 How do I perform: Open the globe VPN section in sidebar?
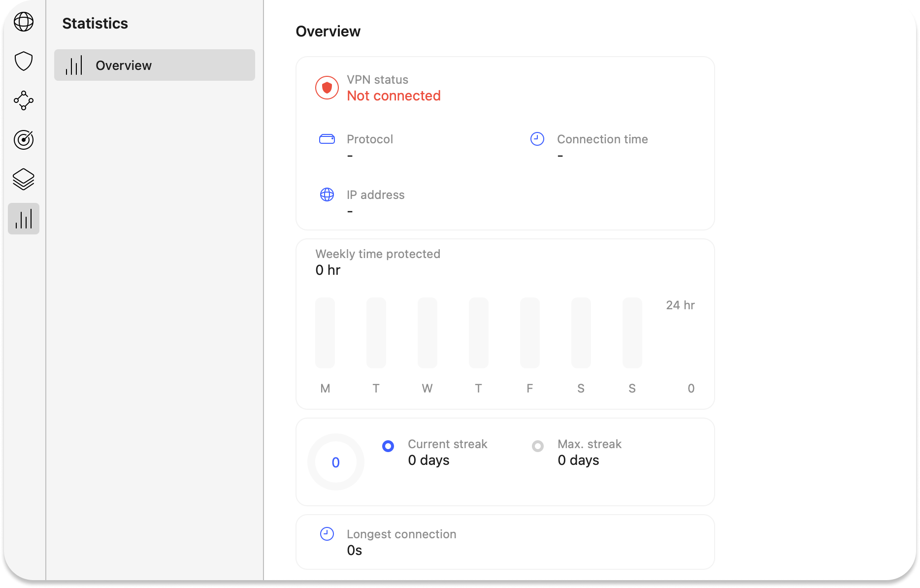click(x=24, y=22)
